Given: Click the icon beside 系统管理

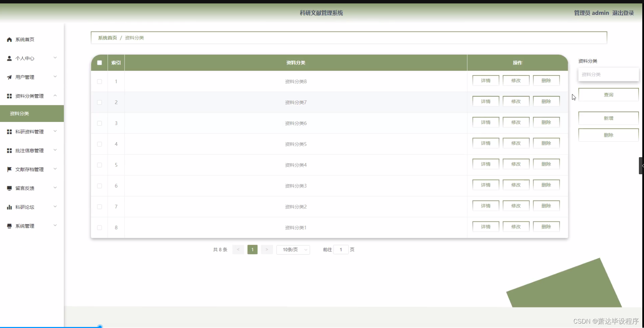Looking at the screenshot, I should [x=9, y=226].
